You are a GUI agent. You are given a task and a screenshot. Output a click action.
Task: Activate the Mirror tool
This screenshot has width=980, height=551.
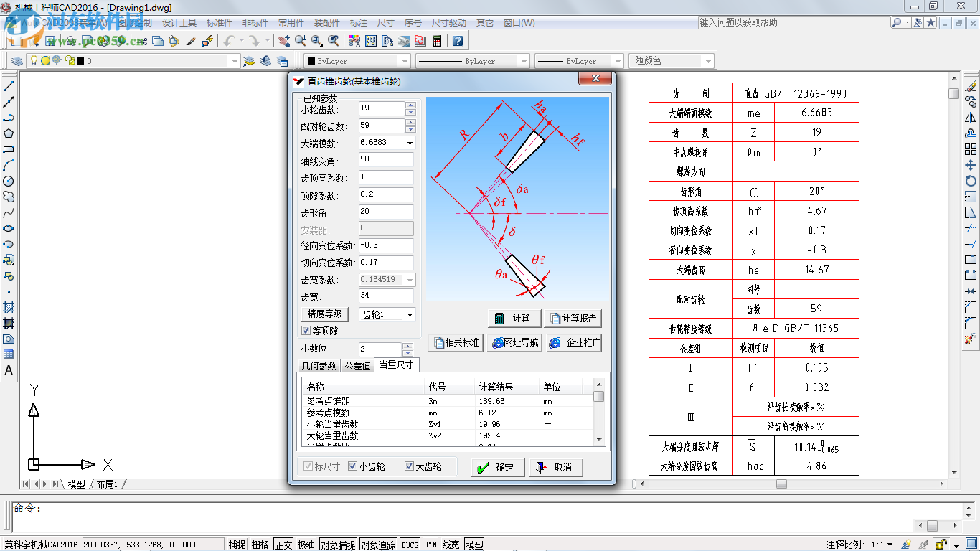pyautogui.click(x=971, y=118)
